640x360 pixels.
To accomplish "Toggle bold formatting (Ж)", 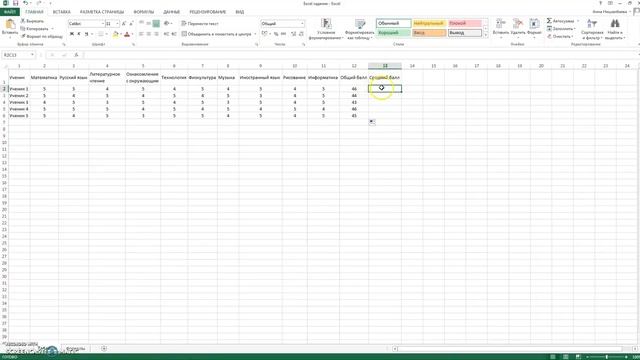I will click(72, 34).
